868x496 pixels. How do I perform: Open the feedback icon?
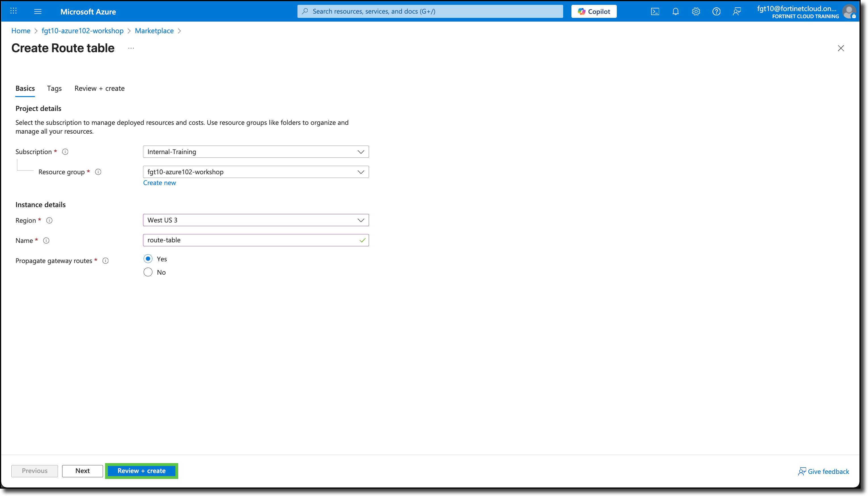[737, 11]
